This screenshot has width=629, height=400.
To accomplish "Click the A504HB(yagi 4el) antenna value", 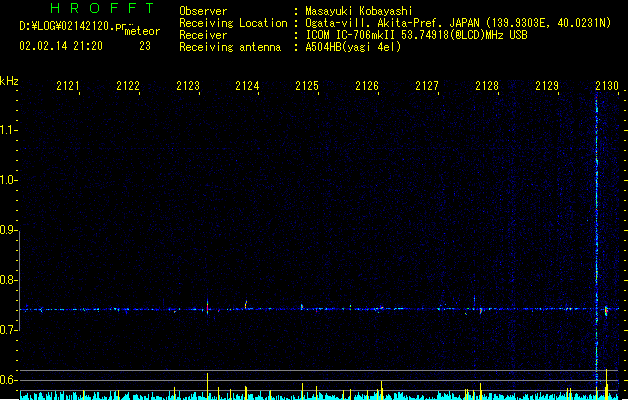I will [x=353, y=47].
